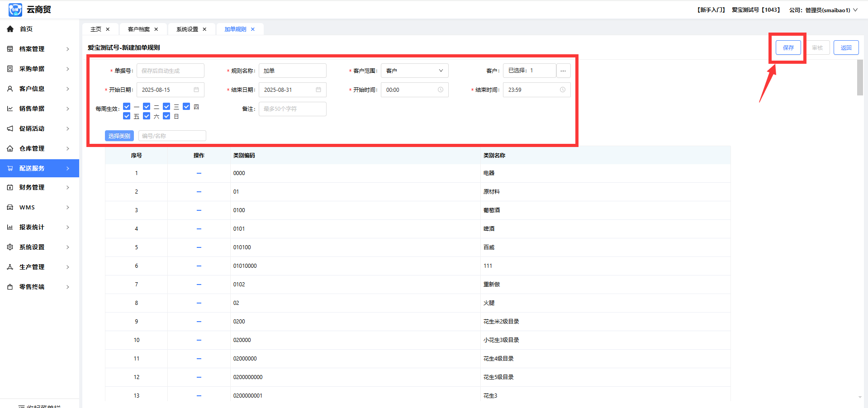Uncheck the 一 (Monday) checkbox
Image resolution: width=868 pixels, height=408 pixels.
127,107
